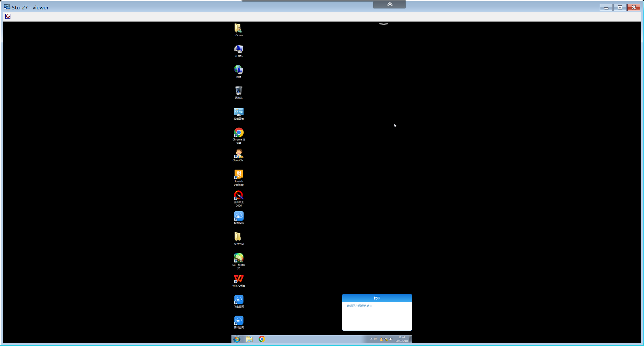Select the Chrome 浏览器 desktop shortcut
This screenshot has height=346, width=644.
238,136
